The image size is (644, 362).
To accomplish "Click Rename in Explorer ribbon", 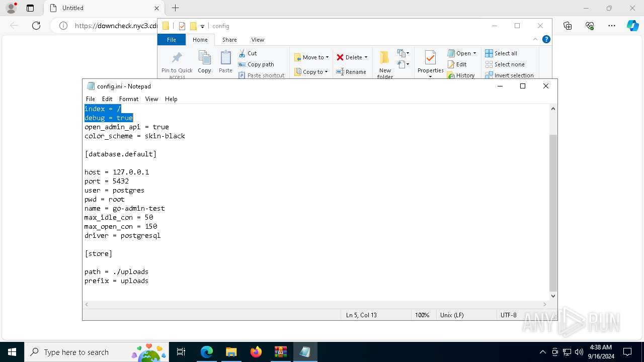I will click(x=351, y=72).
